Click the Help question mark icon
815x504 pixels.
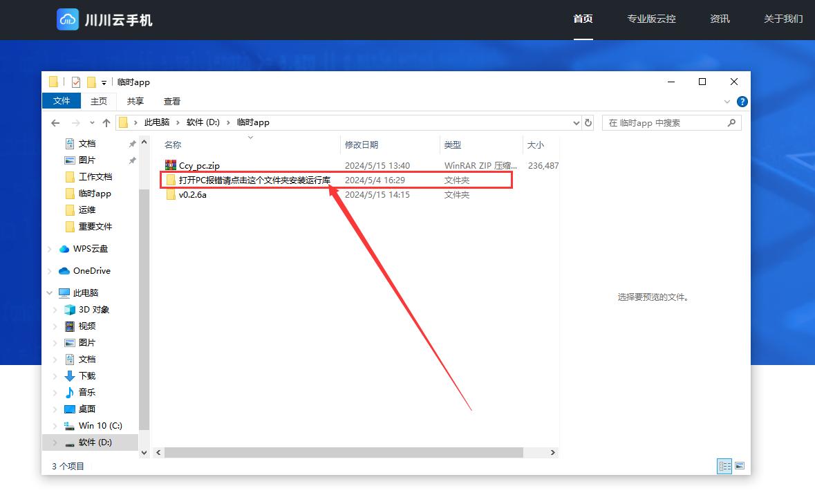(x=742, y=102)
